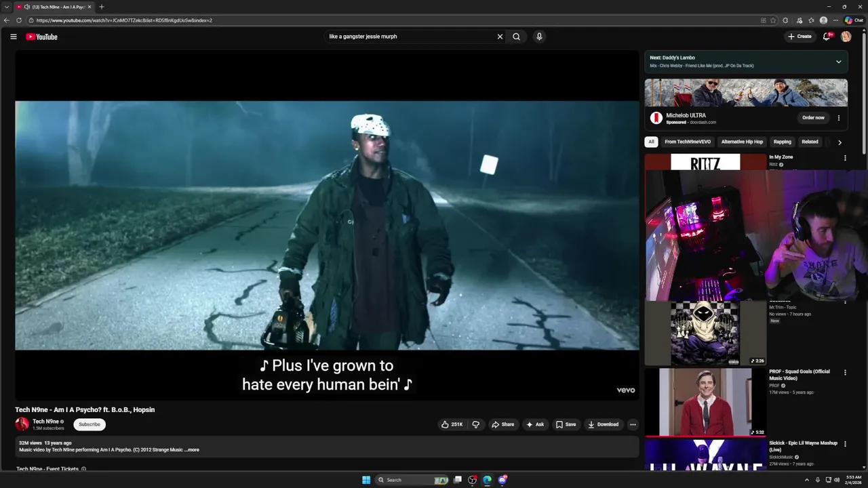This screenshot has height=488, width=868.
Task: Share the video
Action: click(502, 424)
